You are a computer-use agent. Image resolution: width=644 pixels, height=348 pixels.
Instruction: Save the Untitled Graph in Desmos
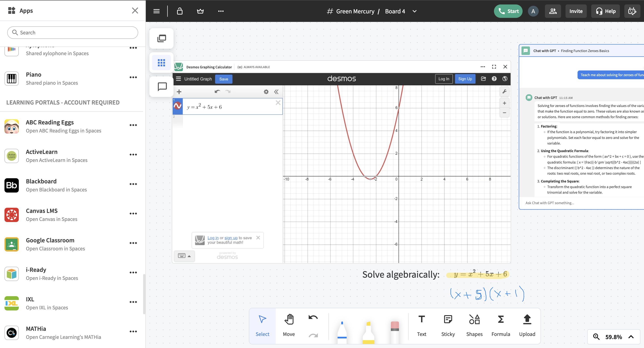(224, 79)
